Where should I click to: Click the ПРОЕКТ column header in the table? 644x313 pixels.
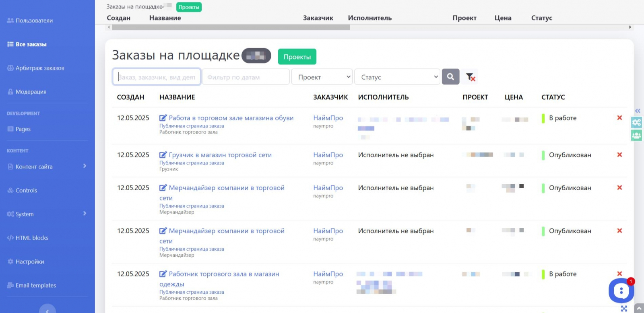click(475, 97)
